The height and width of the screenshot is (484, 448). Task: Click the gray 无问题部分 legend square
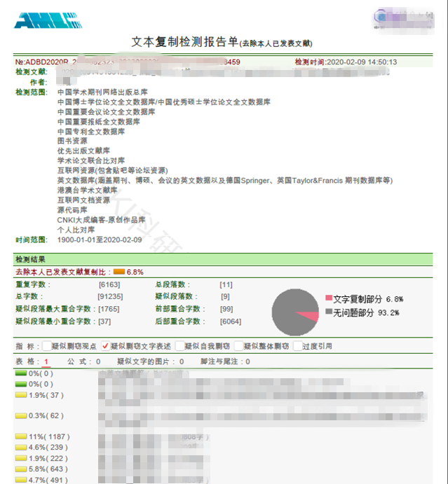328,312
